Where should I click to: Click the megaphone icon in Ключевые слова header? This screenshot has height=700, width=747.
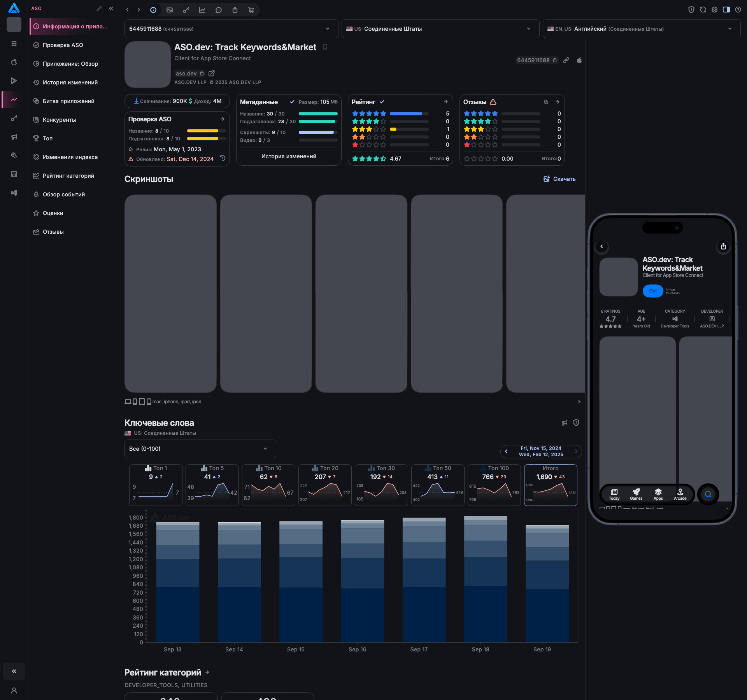click(x=565, y=423)
